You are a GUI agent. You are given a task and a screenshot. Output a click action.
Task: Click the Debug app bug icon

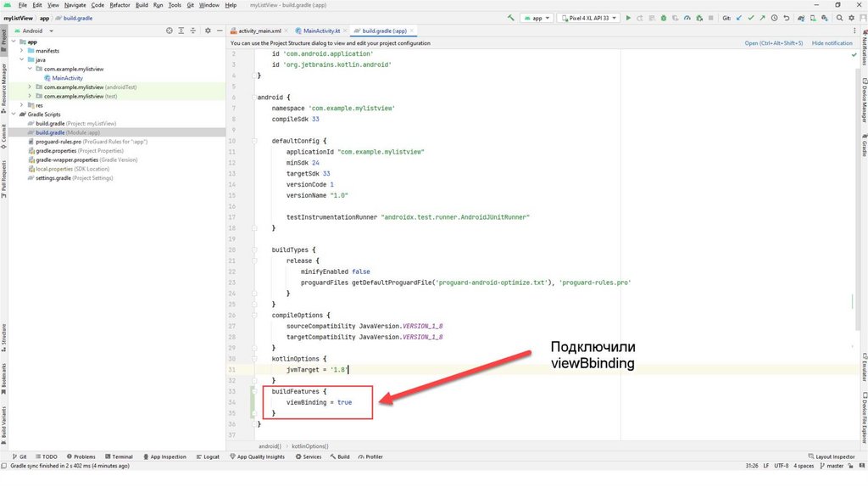pyautogui.click(x=664, y=17)
